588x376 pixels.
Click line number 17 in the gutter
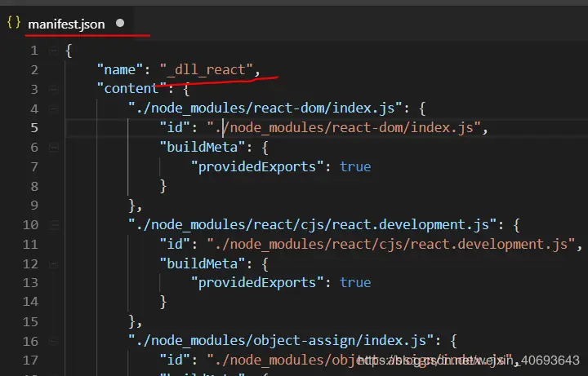point(30,361)
